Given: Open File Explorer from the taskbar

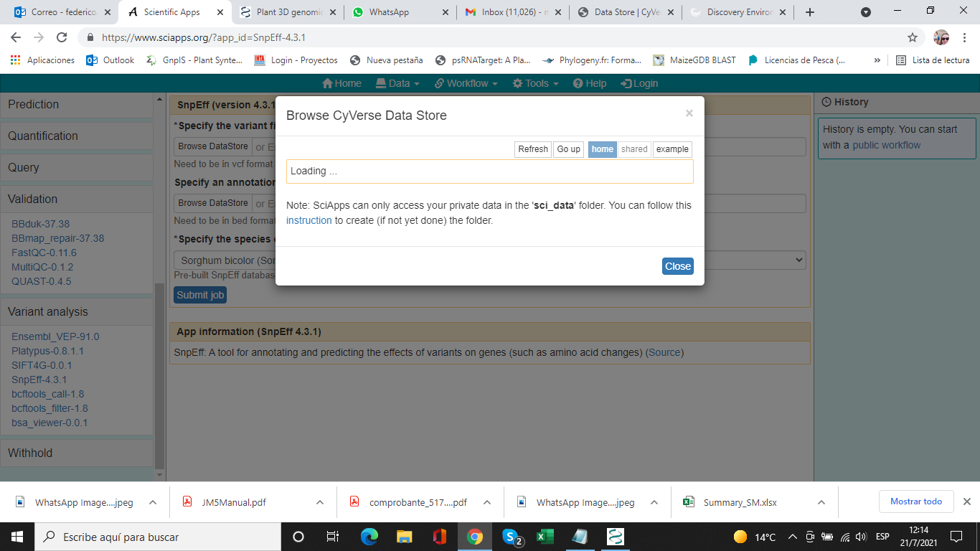Looking at the screenshot, I should [x=405, y=537].
